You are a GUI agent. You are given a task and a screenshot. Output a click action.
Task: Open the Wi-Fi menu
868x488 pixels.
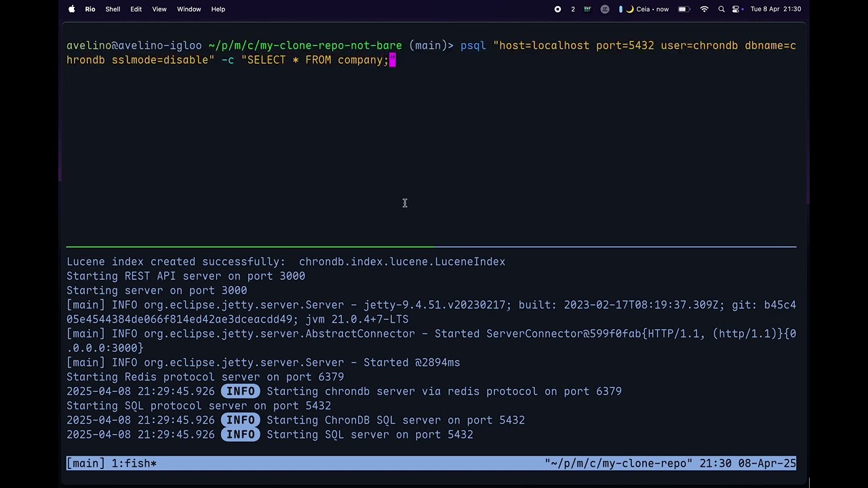click(x=705, y=9)
